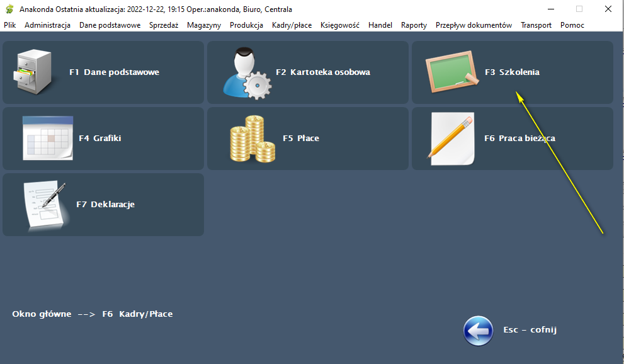Open the Administracja menu
The width and height of the screenshot is (624, 364).
click(x=47, y=25)
